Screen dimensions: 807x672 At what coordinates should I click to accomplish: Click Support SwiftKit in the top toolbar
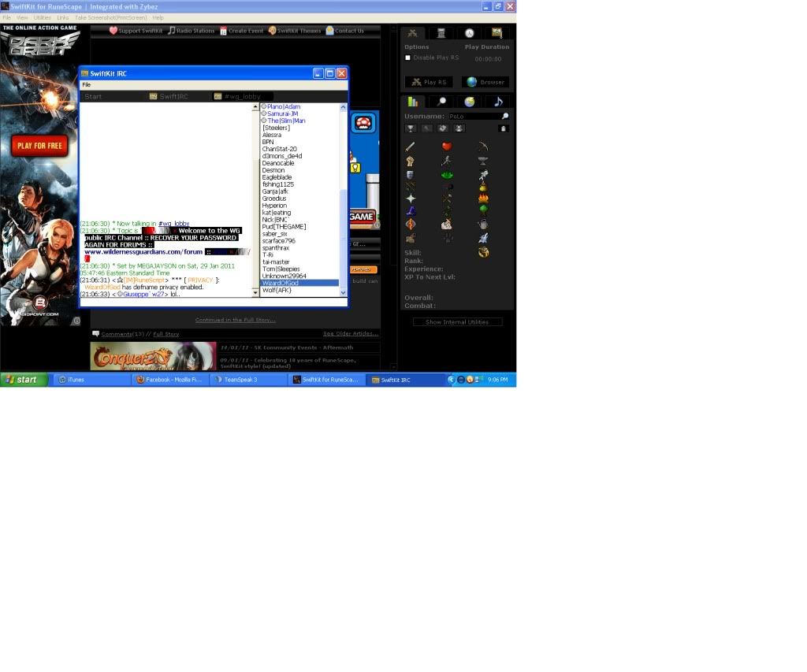click(136, 31)
